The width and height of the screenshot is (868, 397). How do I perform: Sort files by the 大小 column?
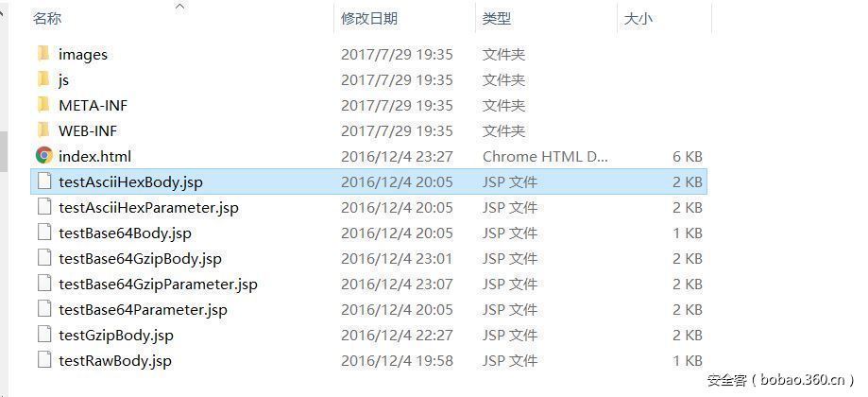point(638,18)
